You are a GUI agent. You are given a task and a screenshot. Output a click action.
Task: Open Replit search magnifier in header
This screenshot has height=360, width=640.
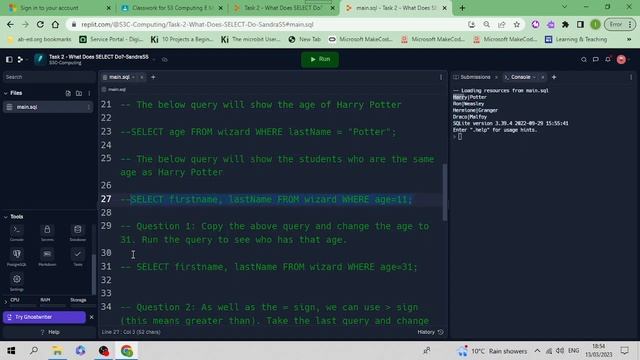pos(584,60)
